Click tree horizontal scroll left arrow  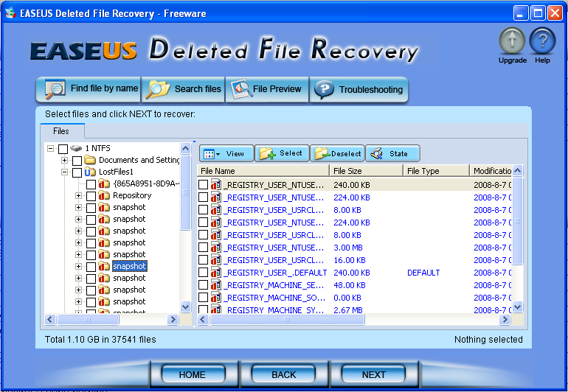(50, 319)
